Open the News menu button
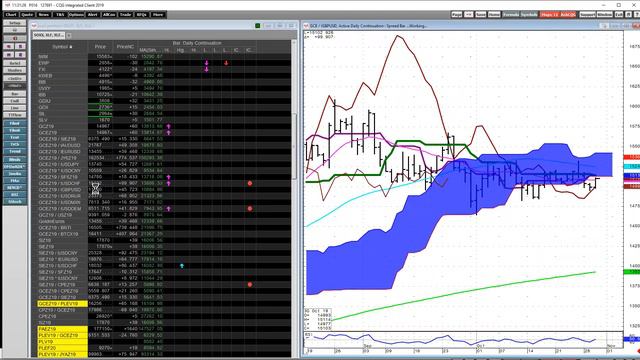The image size is (640, 360). click(x=44, y=15)
